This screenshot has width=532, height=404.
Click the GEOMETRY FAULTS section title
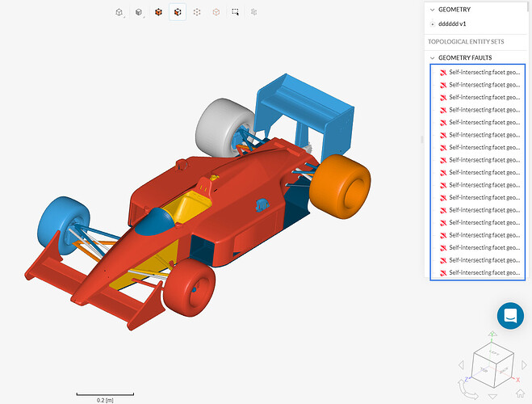tap(465, 57)
